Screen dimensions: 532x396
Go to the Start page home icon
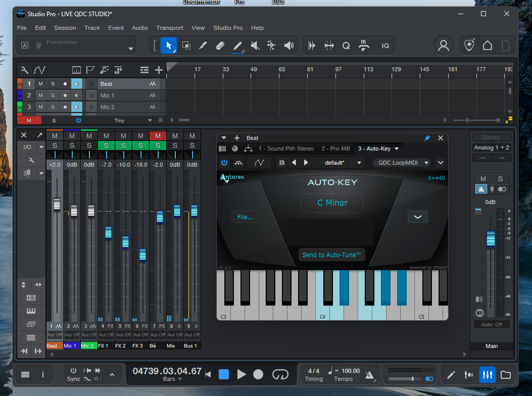pyautogui.click(x=488, y=45)
